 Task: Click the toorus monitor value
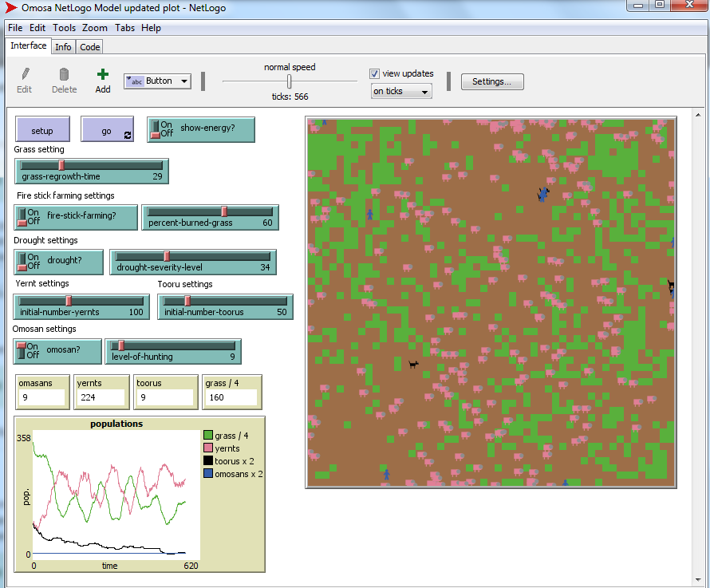click(165, 397)
